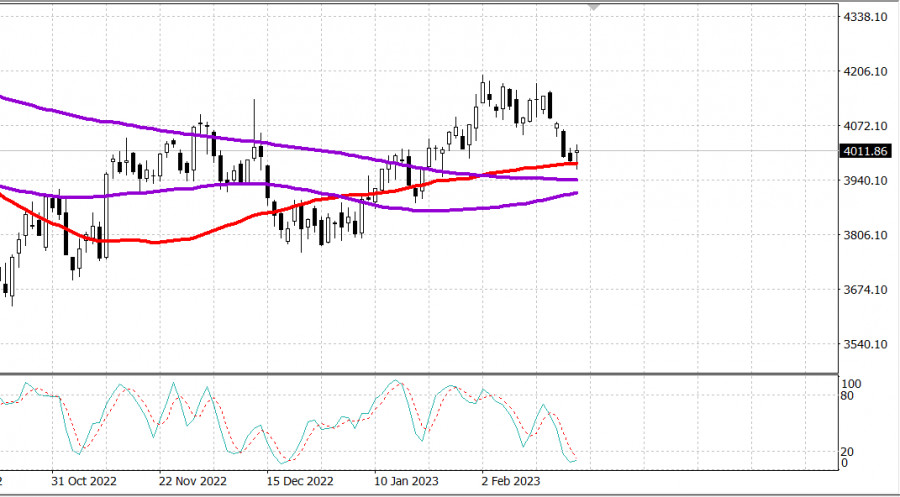900x497 pixels.
Task: Click the gray chart shift triangle marker
Action: coord(595,7)
